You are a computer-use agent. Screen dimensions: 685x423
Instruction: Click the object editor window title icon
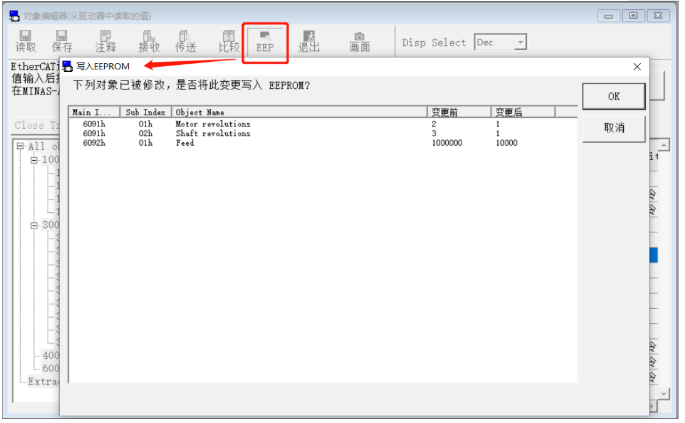tap(14, 16)
